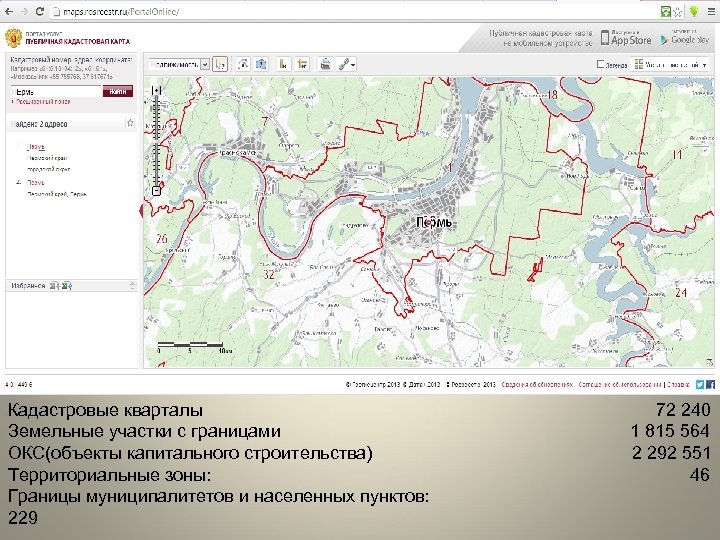Zoom out with map minus button

(156, 191)
